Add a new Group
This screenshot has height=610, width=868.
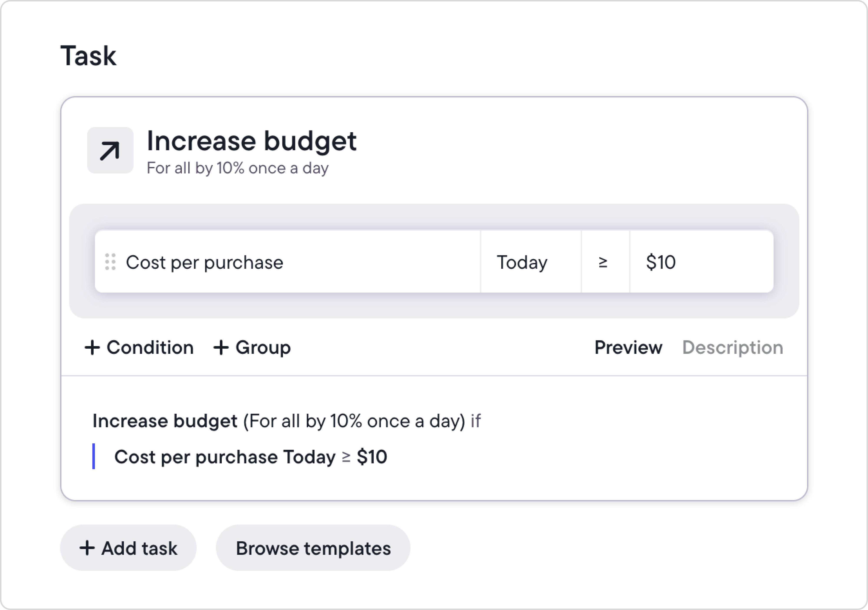[x=263, y=347]
